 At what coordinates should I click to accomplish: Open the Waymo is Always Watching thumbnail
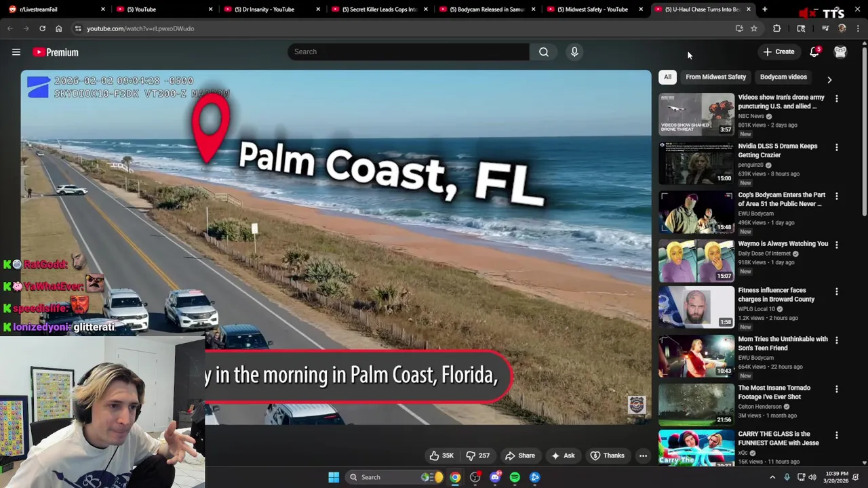point(696,260)
